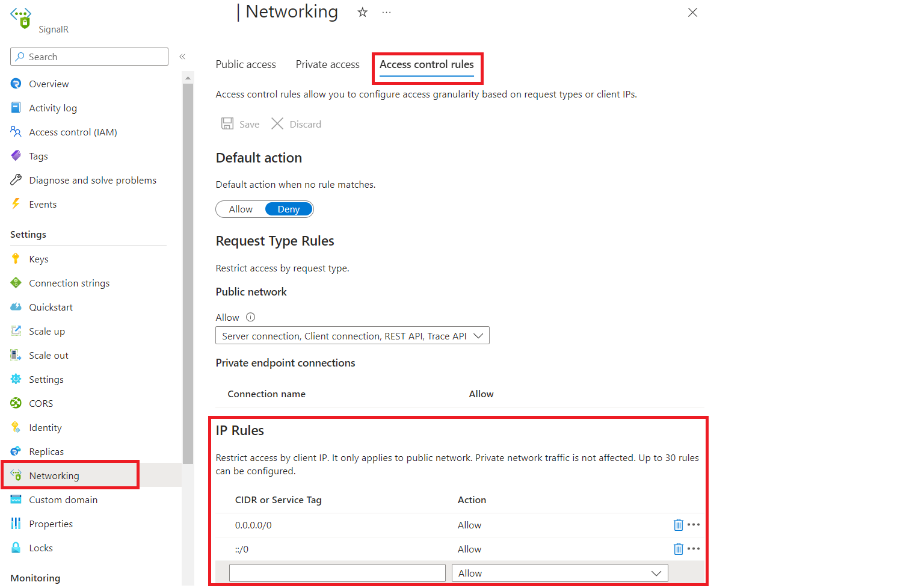Open Diagnose and solve problems

[x=92, y=180]
